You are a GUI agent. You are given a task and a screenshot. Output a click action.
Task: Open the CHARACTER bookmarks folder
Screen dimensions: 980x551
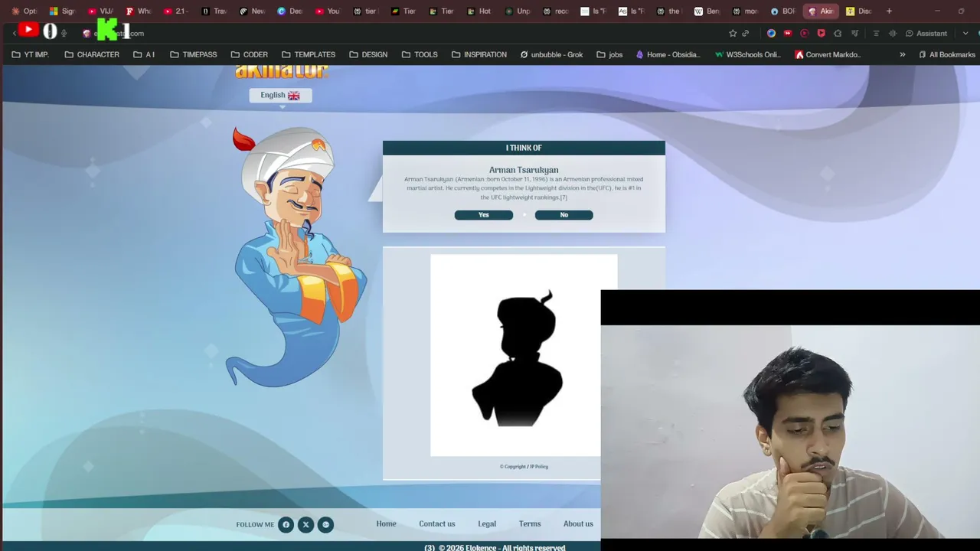pos(92,54)
